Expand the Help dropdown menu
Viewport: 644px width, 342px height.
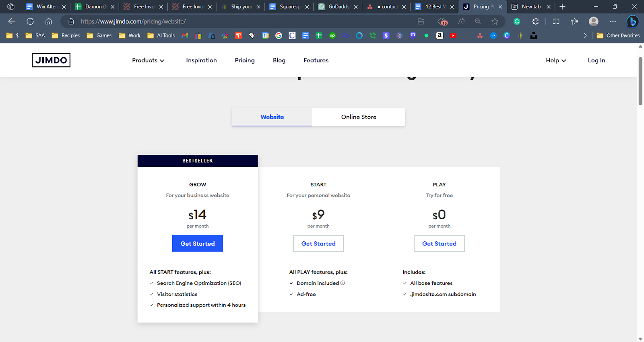pos(556,60)
